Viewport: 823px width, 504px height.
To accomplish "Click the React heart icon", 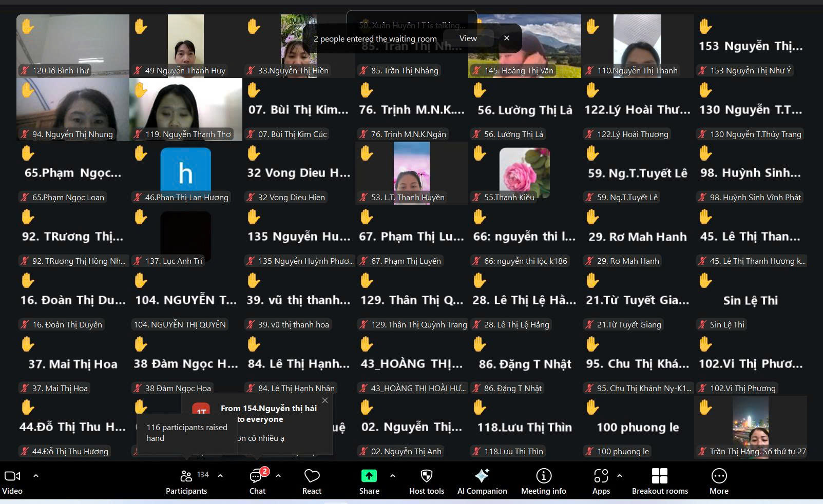I will [x=312, y=476].
